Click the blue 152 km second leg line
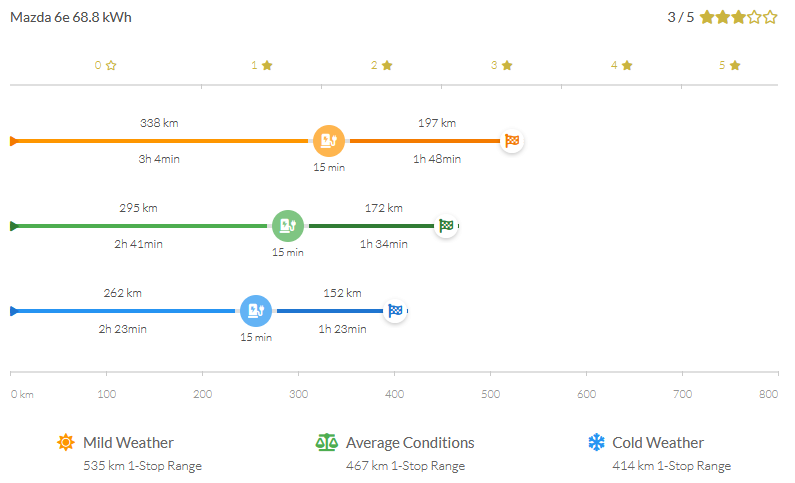Screen dimensions: 795x483 coord(330,311)
